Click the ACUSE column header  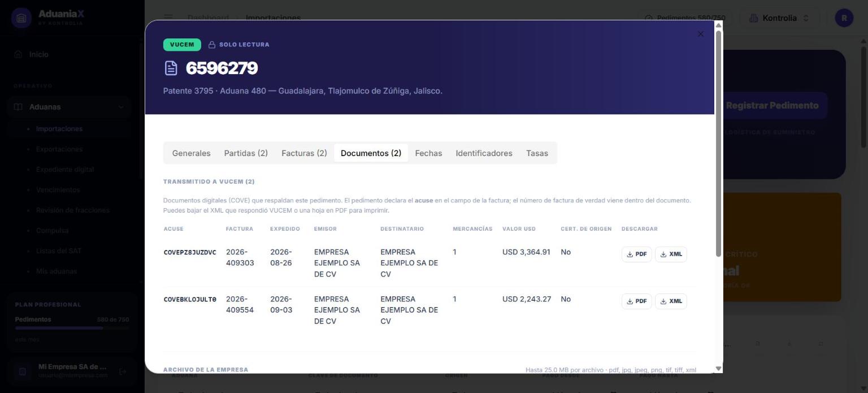click(173, 229)
